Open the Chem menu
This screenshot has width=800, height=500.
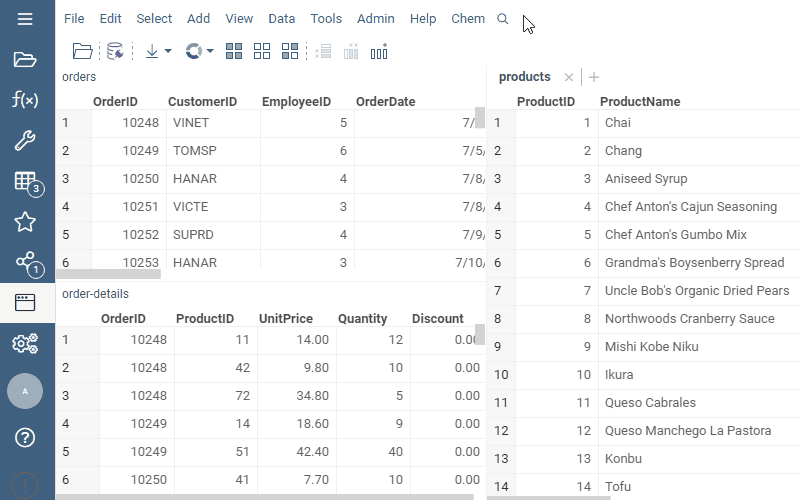(x=468, y=19)
